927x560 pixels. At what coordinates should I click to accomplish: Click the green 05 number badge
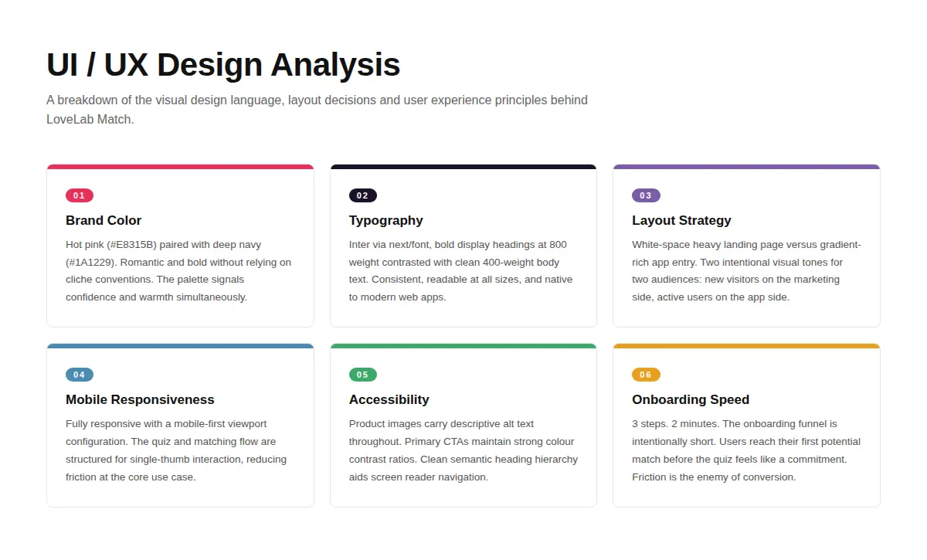[363, 375]
